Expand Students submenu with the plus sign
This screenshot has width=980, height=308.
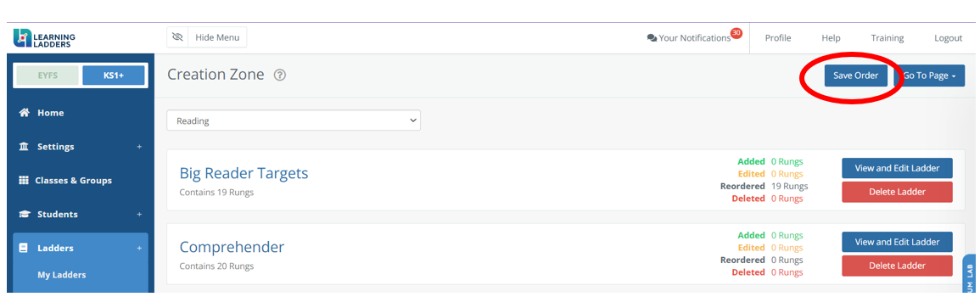pyautogui.click(x=139, y=215)
